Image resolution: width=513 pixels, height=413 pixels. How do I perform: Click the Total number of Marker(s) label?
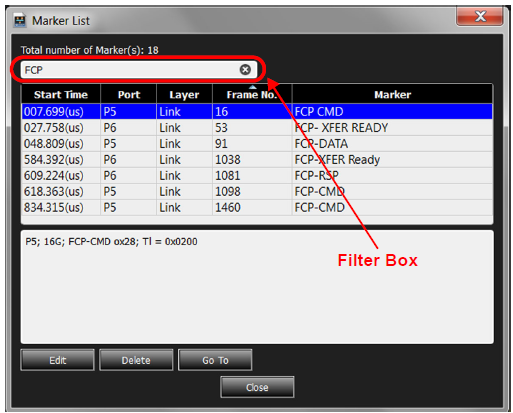89,50
